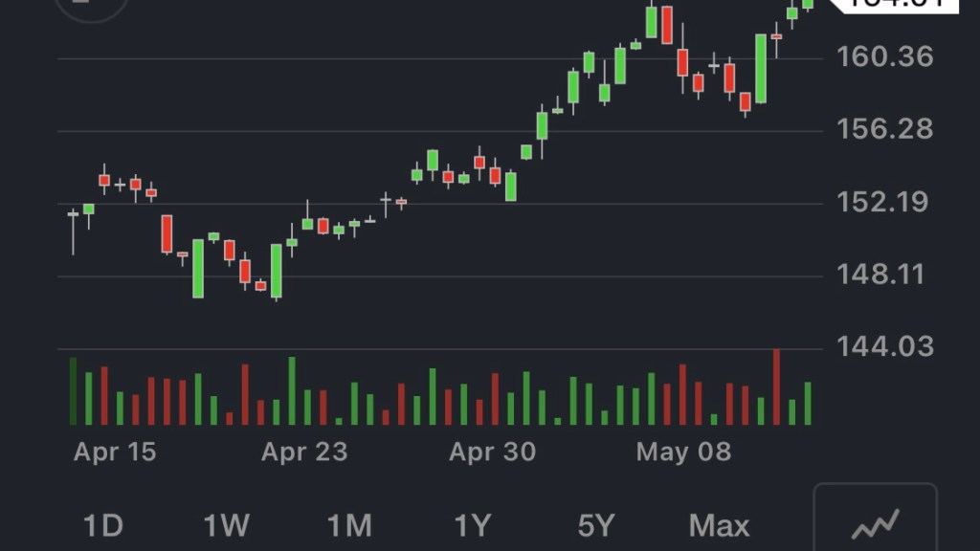980x551 pixels.
Task: Select the 1D time range
Action: 103,525
